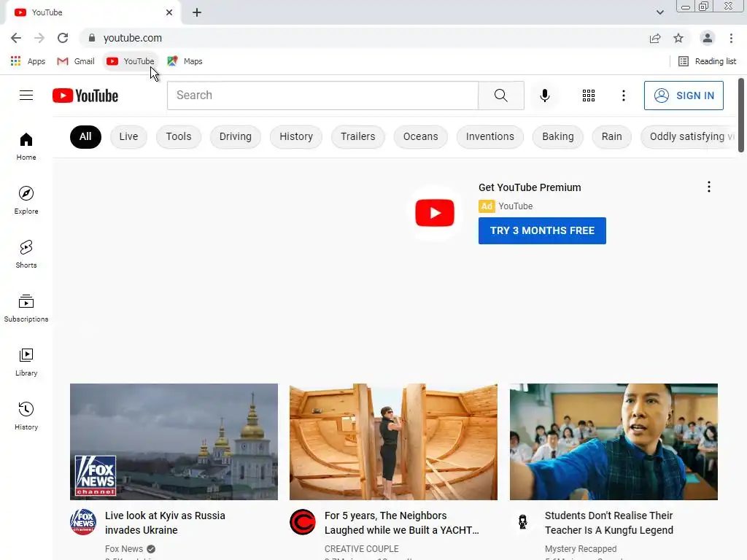Close the YouTube browser tab
747x560 pixels.
pyautogui.click(x=169, y=12)
